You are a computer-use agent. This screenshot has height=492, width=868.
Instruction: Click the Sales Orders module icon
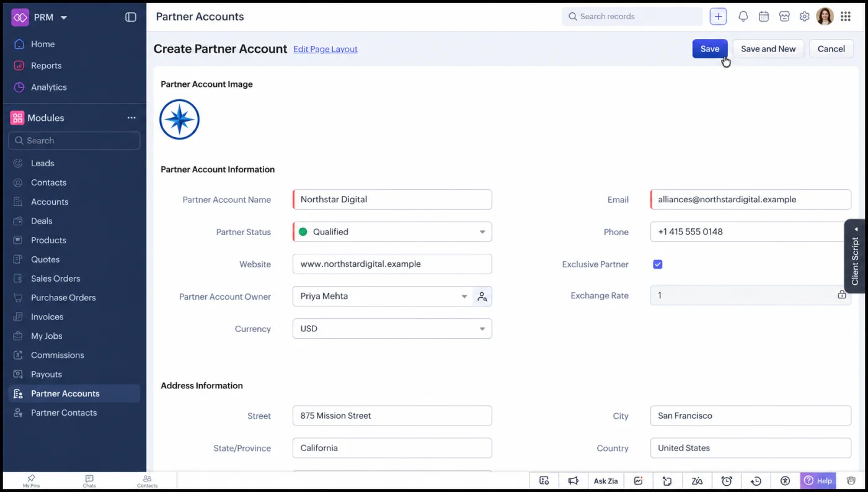19,279
